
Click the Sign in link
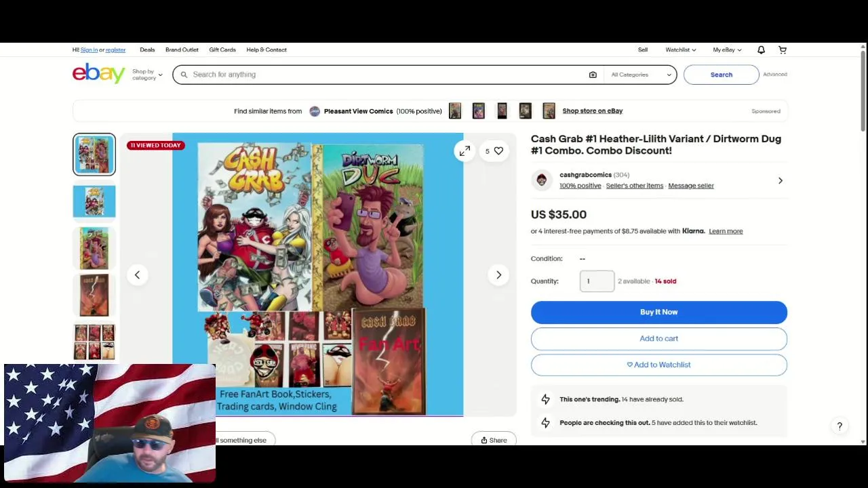click(x=89, y=49)
